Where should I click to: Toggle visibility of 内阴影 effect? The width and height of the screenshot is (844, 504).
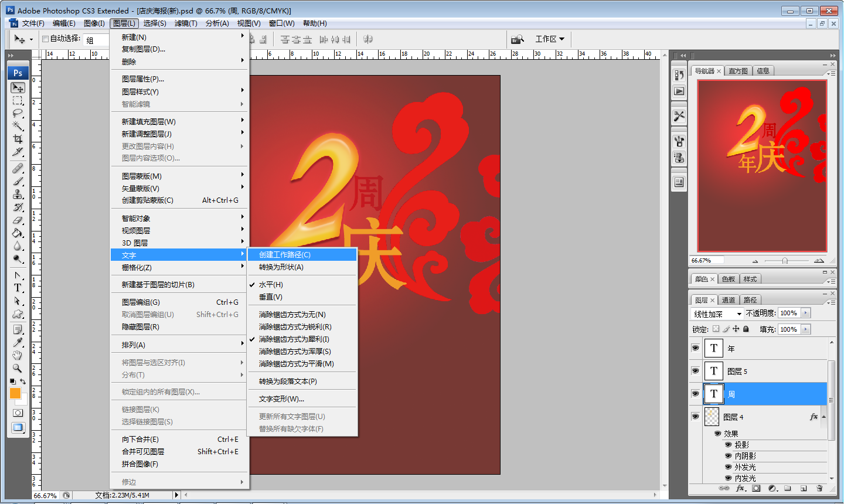pos(729,456)
